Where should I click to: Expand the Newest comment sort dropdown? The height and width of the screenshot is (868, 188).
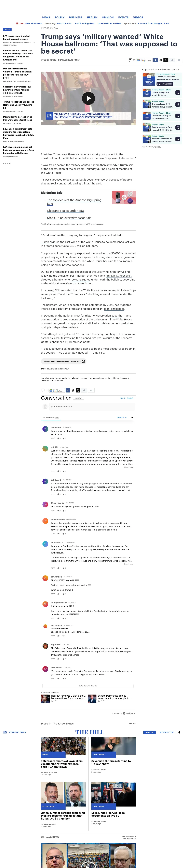(x=122, y=417)
